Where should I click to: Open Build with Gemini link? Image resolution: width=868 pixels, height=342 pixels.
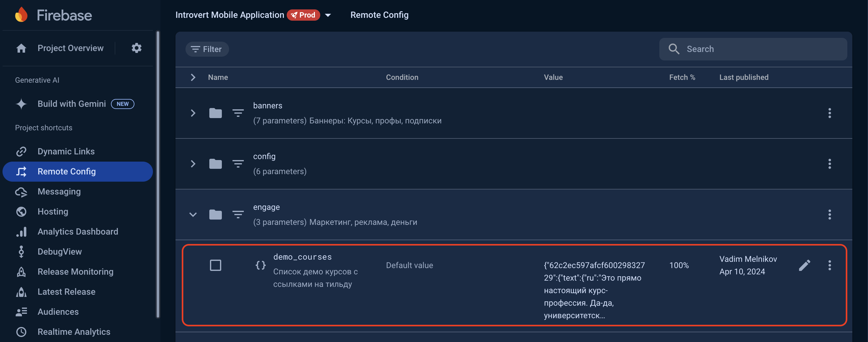pos(71,104)
